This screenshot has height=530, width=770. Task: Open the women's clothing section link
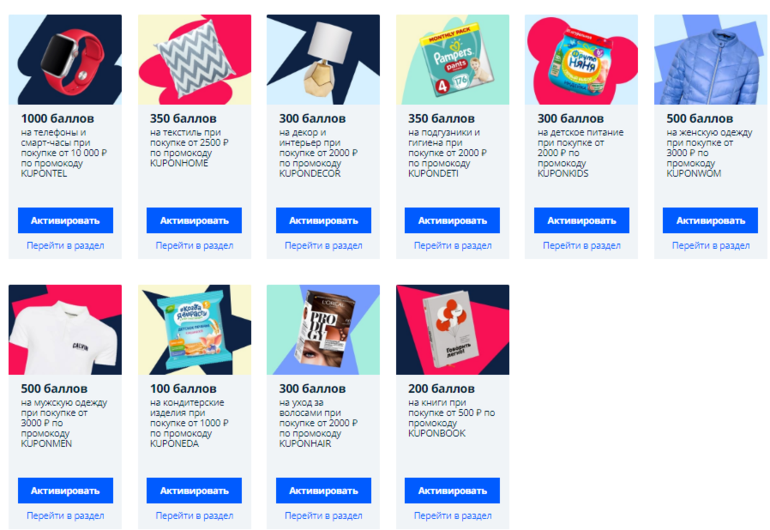point(711,245)
